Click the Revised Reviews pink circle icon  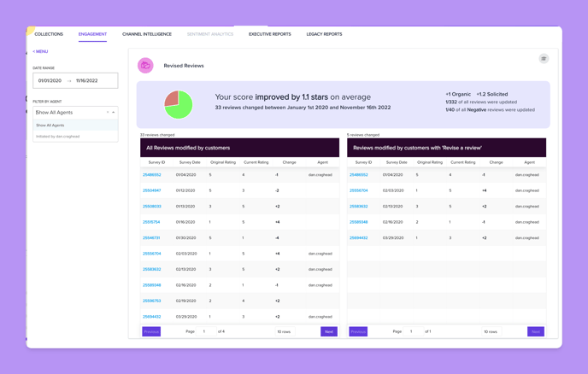(145, 66)
